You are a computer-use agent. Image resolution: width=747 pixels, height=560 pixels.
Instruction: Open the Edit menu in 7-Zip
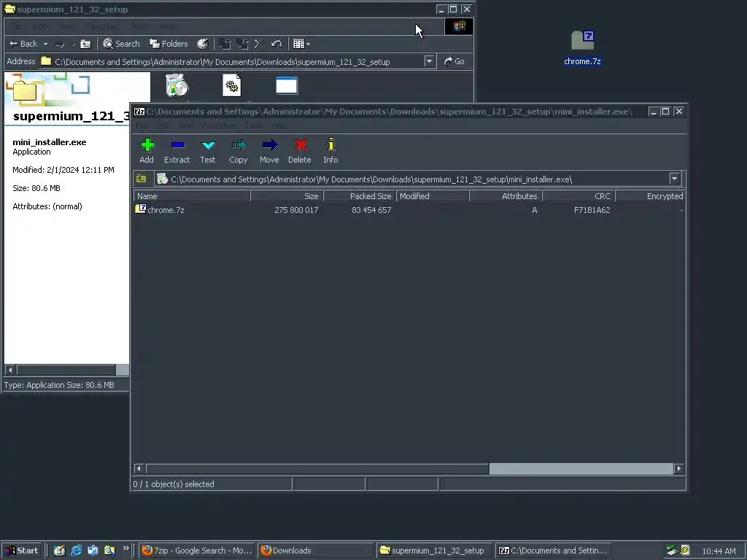coord(163,125)
